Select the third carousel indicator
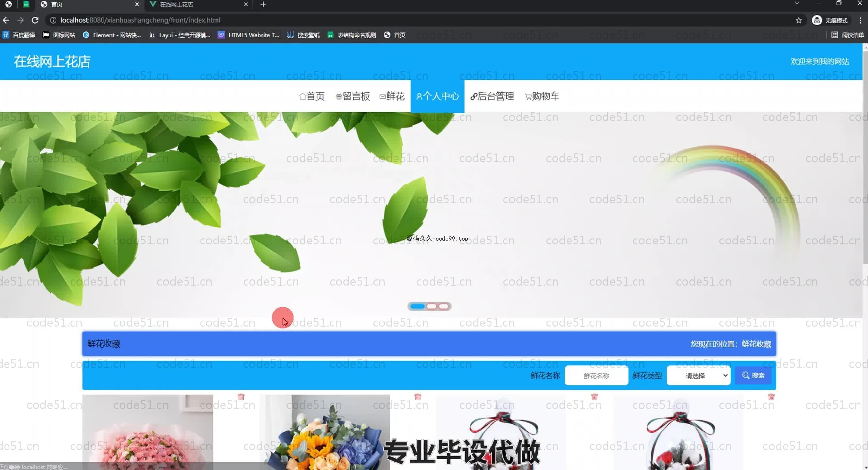The width and height of the screenshot is (868, 470). (x=444, y=306)
